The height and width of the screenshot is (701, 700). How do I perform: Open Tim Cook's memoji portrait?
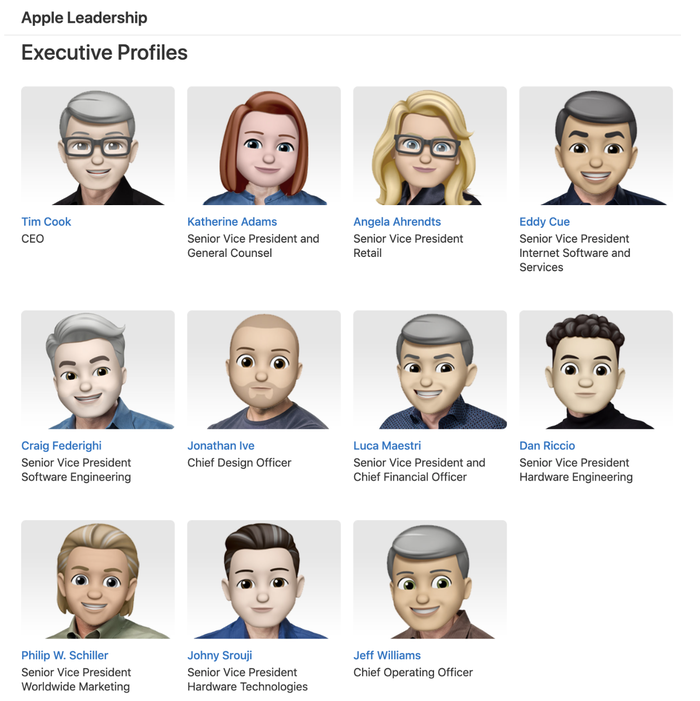click(x=98, y=146)
